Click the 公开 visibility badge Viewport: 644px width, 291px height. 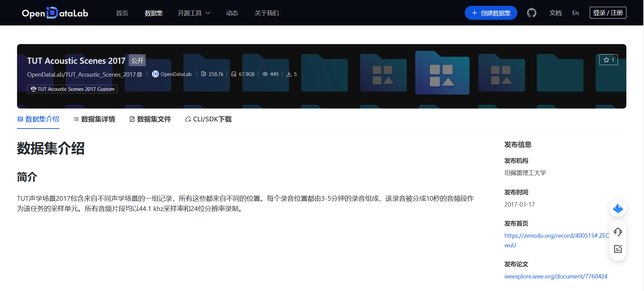click(x=137, y=60)
